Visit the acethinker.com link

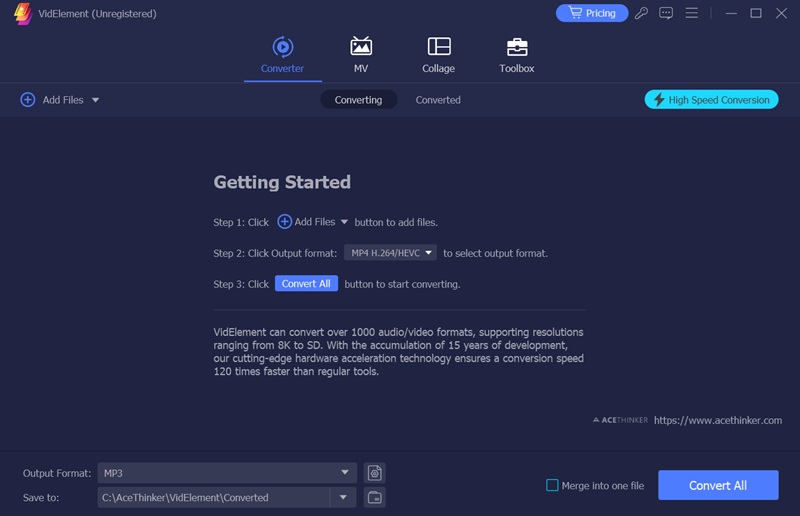(718, 421)
